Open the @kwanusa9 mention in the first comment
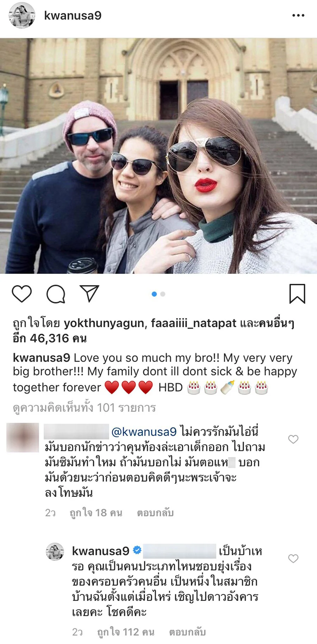The image size is (317, 644). pos(144,431)
